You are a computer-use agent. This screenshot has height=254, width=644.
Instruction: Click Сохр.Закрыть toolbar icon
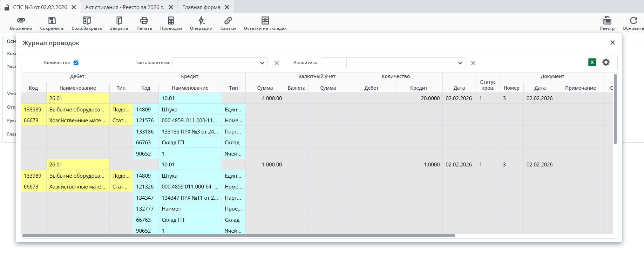click(87, 21)
